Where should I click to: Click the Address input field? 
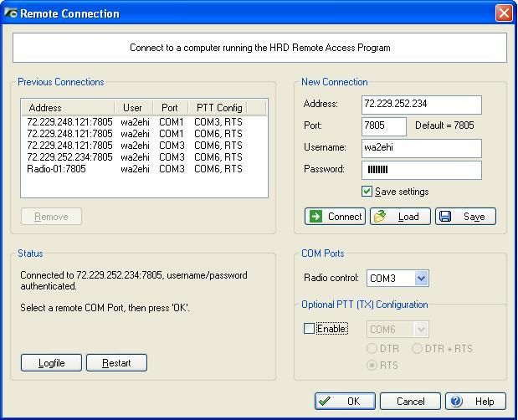[x=421, y=105]
